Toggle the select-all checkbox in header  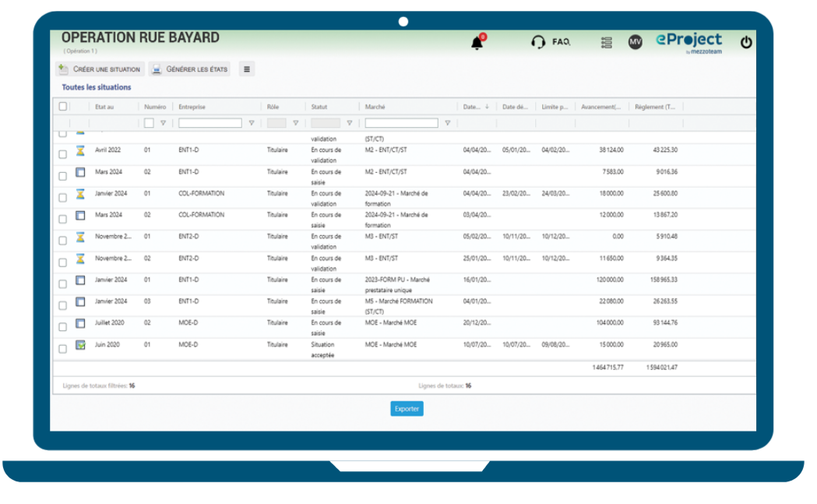[63, 106]
